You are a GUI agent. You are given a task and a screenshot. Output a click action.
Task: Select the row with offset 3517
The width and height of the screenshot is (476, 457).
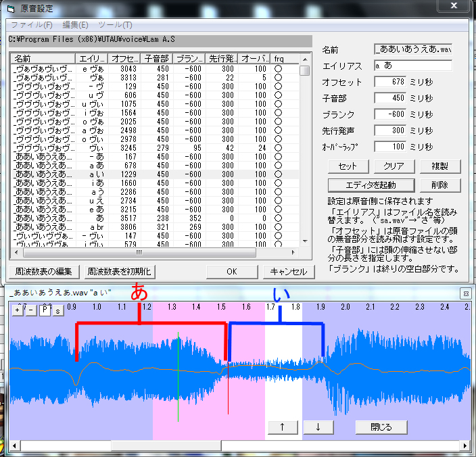155,218
